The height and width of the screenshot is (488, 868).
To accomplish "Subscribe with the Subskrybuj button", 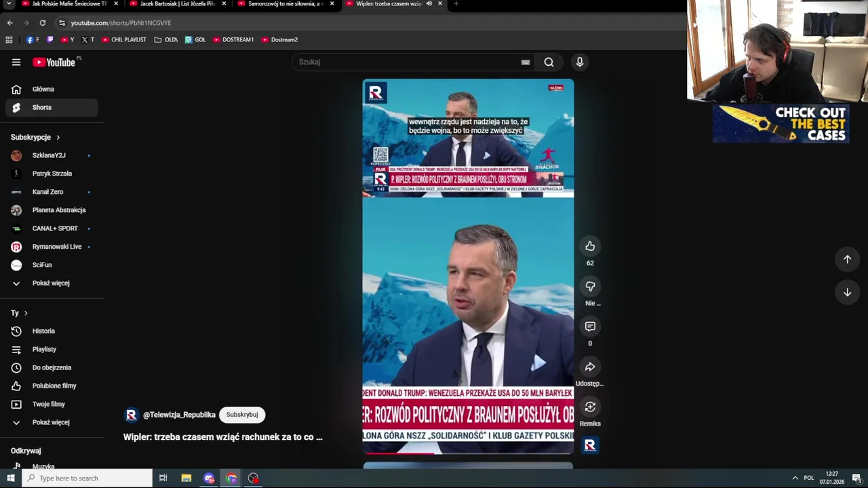I will (x=242, y=415).
